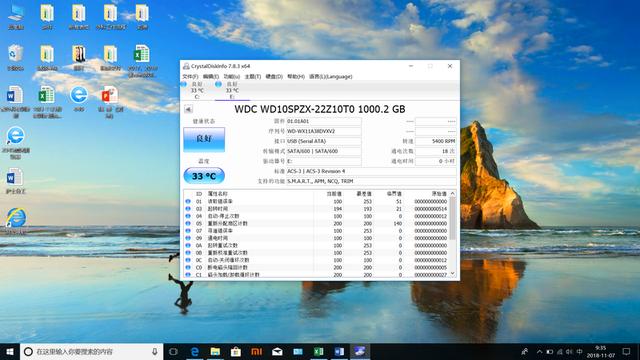The width and height of the screenshot is (640, 360).
Task: Open Microsoft Store from taskbar
Action: pyautogui.click(x=236, y=351)
